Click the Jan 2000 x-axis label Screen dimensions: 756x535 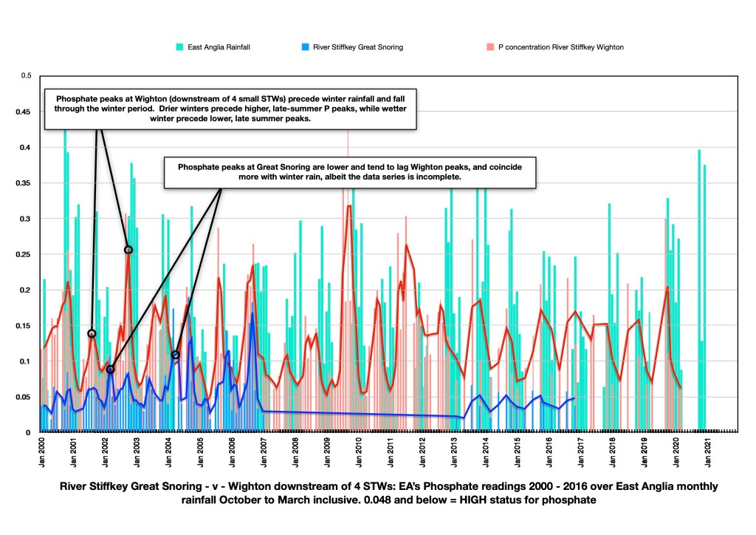click(41, 451)
